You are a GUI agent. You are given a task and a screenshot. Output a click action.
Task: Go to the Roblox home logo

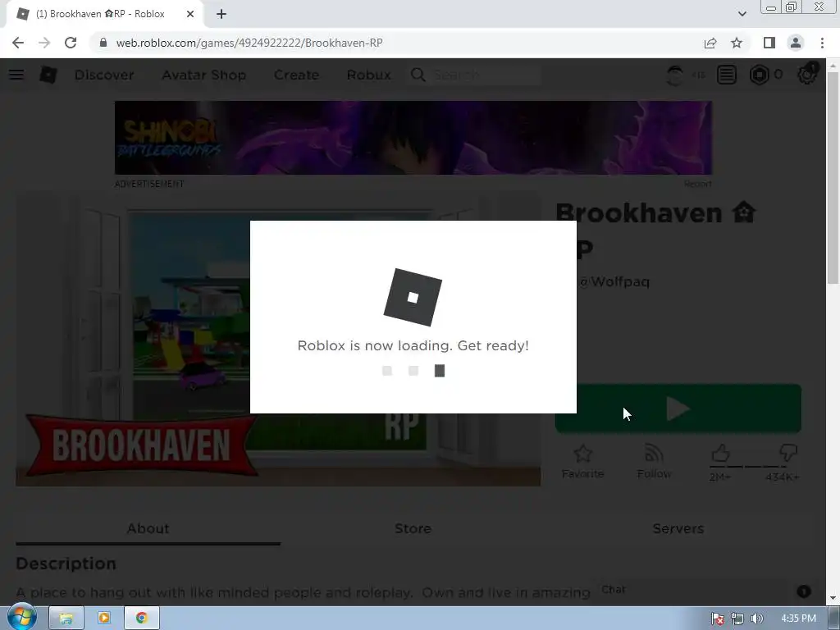[48, 75]
